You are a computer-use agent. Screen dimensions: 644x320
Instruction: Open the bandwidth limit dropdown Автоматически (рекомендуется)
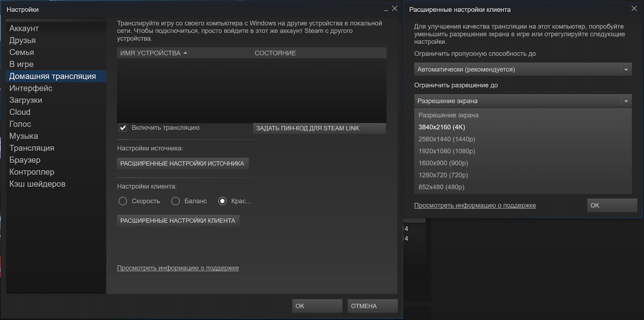[x=523, y=70]
